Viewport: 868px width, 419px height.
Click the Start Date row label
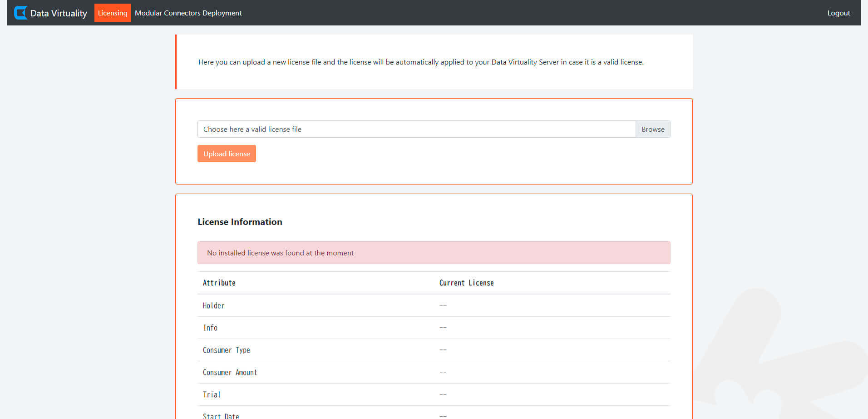[x=221, y=415]
